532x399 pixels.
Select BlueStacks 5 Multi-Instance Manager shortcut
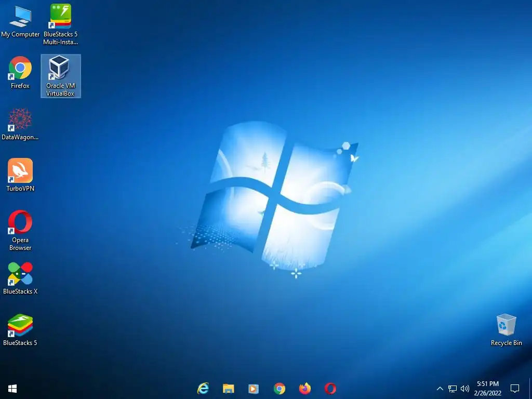(60, 24)
